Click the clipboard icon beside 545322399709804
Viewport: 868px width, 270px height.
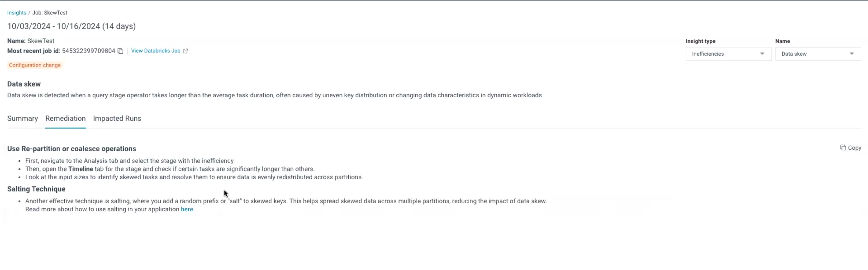(x=121, y=51)
